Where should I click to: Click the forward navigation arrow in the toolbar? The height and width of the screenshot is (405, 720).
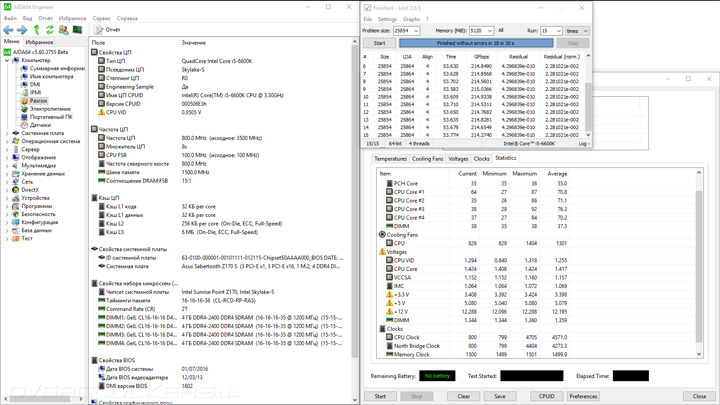[21, 30]
